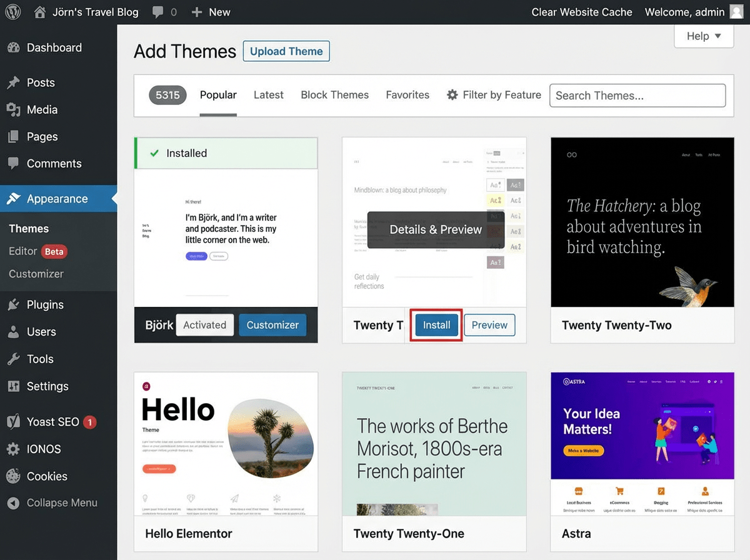Open the Block Themes tab
This screenshot has width=750, height=560.
335,95
